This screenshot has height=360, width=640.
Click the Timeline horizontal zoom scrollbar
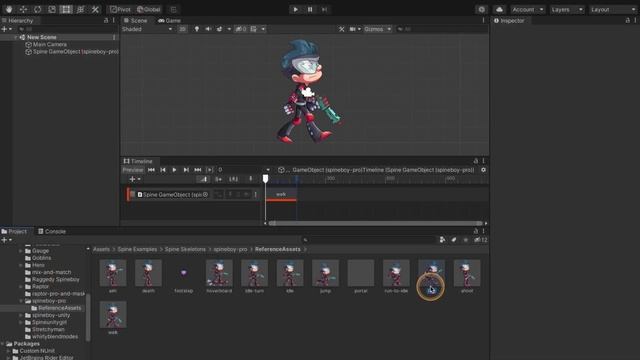point(376,223)
